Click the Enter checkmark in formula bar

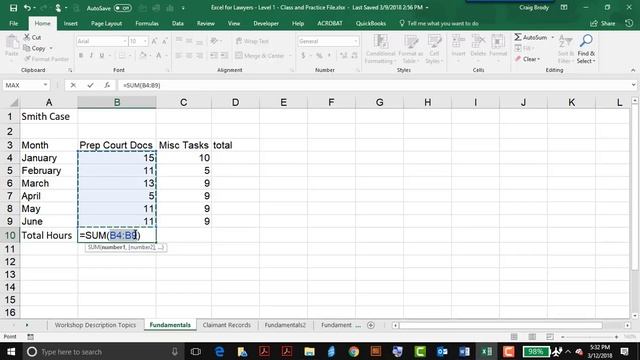click(90, 85)
